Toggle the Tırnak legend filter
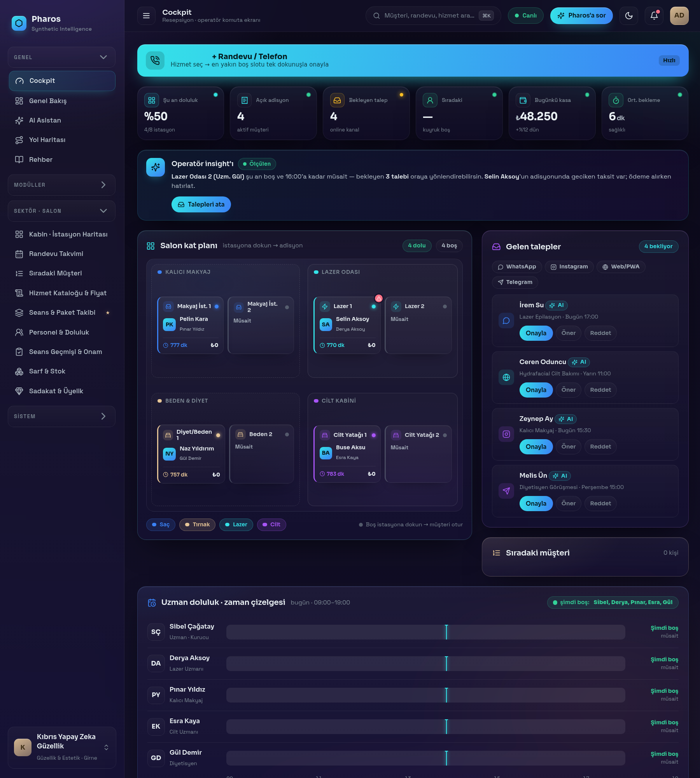The height and width of the screenshot is (778, 700). click(x=197, y=524)
